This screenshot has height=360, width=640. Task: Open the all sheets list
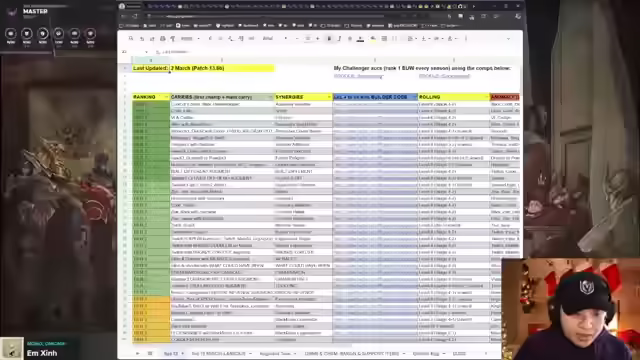tap(150, 353)
